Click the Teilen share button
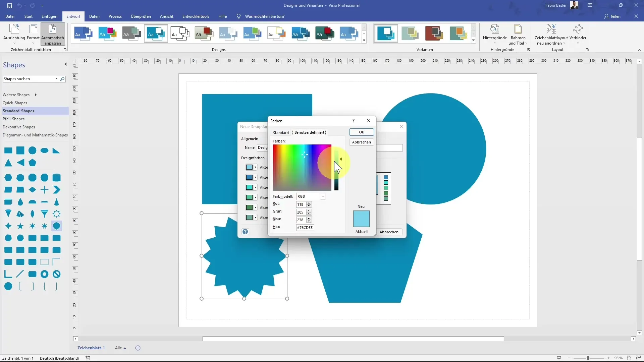The image size is (644, 362). click(x=612, y=16)
